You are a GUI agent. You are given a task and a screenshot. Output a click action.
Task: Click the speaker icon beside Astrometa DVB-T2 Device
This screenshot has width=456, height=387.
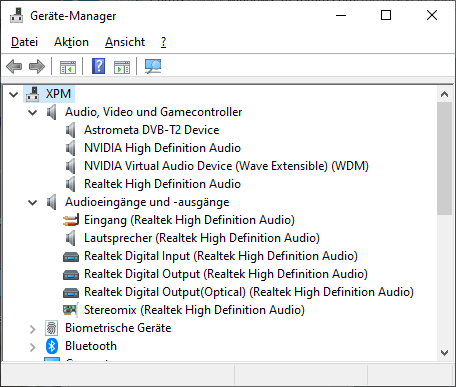coord(70,130)
